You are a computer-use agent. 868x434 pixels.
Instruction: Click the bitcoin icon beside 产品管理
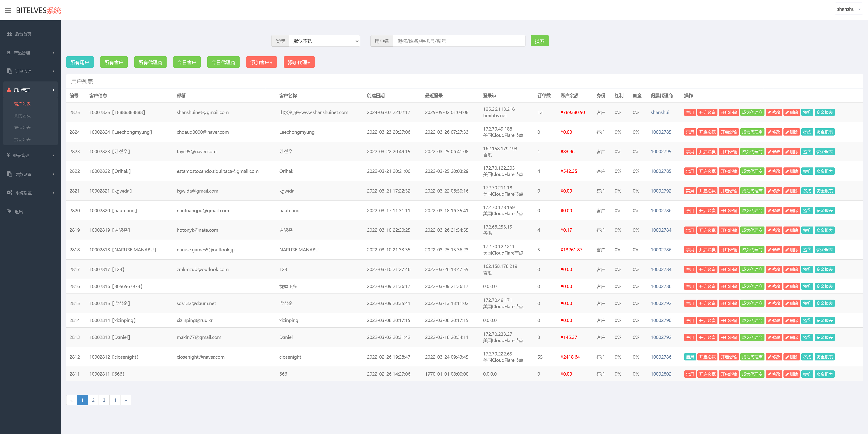coord(8,52)
